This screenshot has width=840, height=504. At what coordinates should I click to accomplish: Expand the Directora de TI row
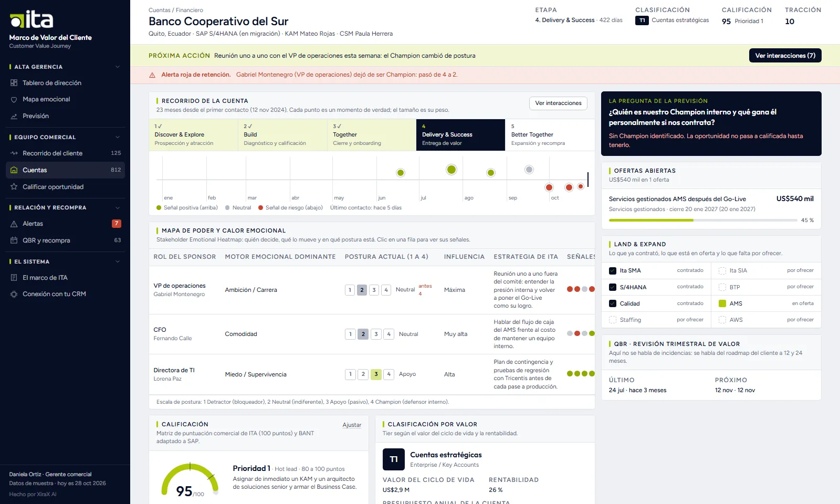pos(372,374)
